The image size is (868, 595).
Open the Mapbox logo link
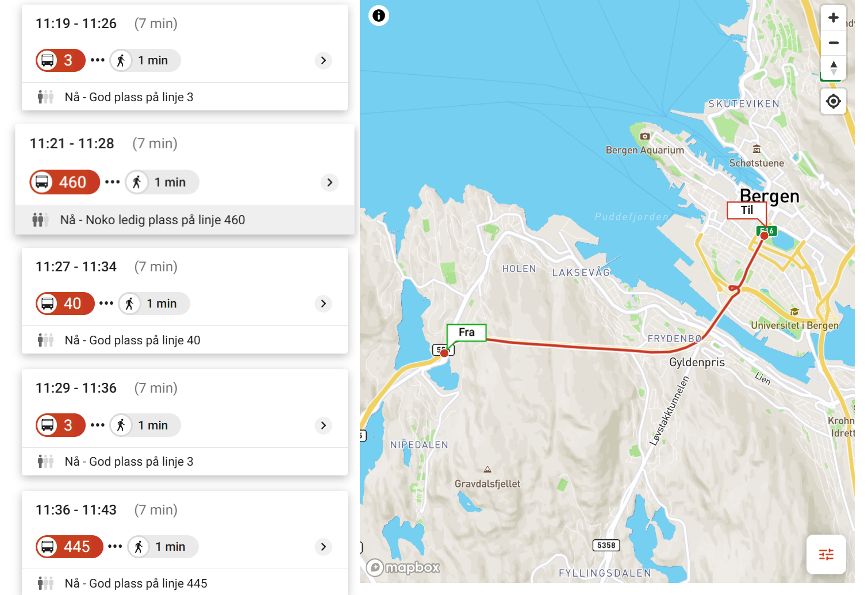click(x=404, y=568)
